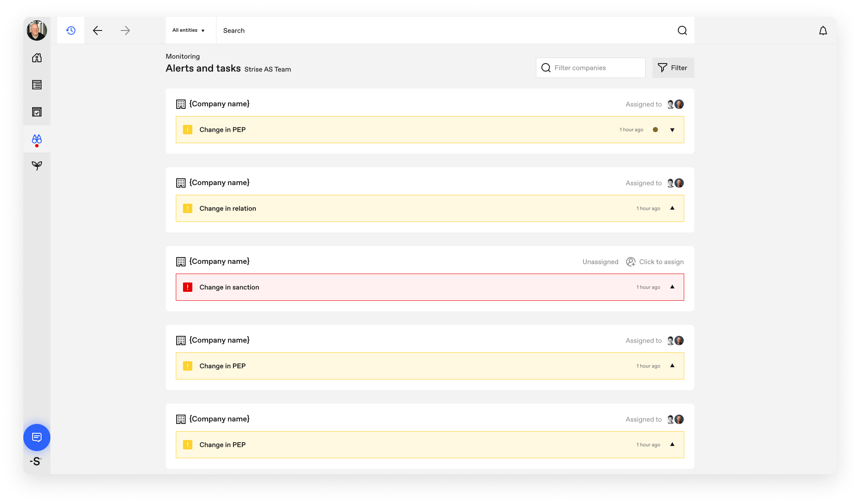Click the Strise AS Team label
The height and width of the screenshot is (504, 860).
point(268,69)
